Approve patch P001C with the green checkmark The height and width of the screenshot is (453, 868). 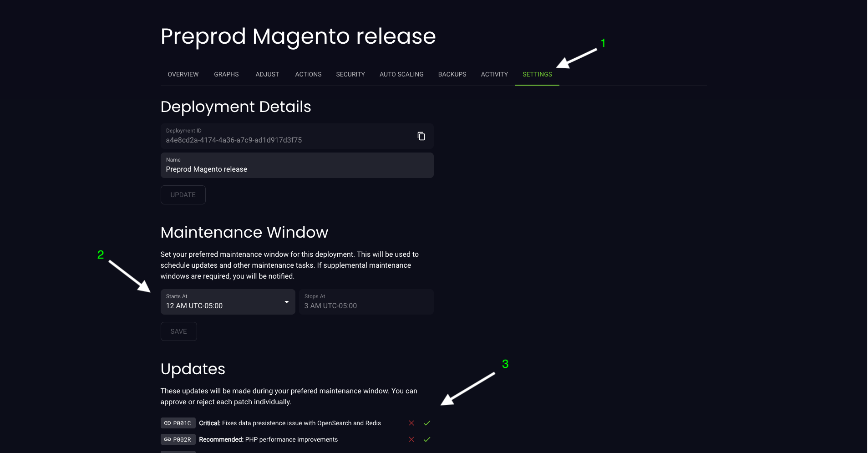[x=427, y=423]
